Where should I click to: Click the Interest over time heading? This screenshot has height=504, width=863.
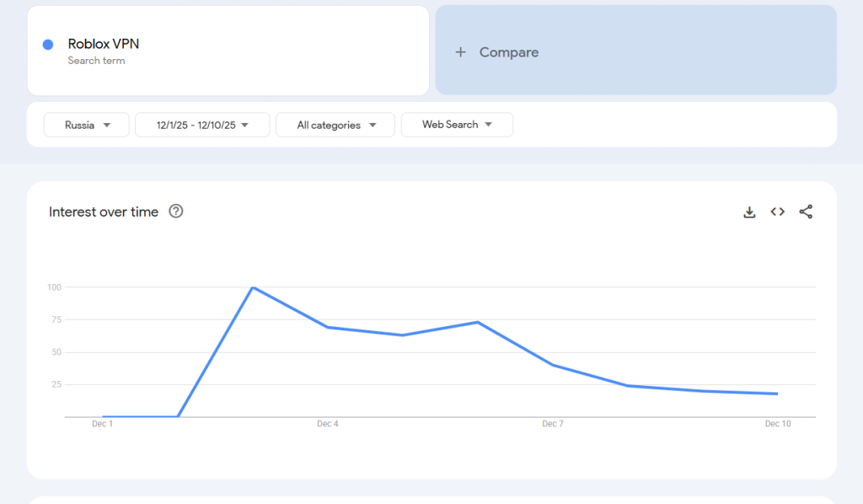(104, 212)
